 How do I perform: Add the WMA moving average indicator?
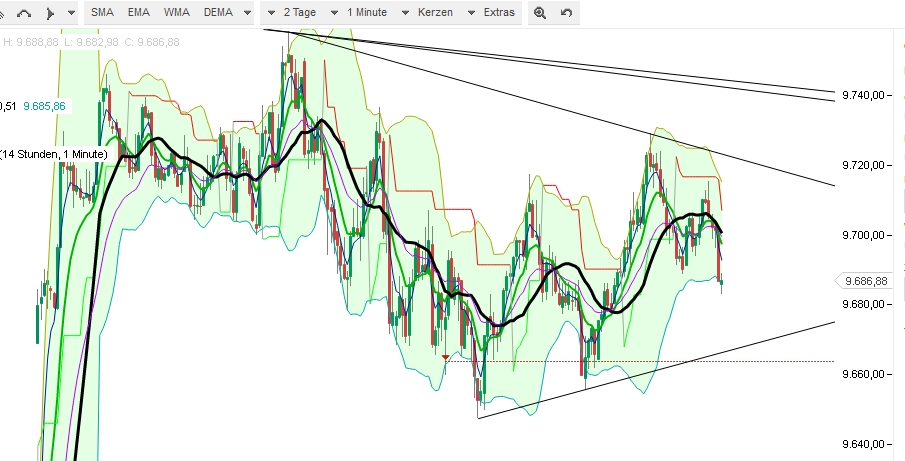pyautogui.click(x=177, y=12)
